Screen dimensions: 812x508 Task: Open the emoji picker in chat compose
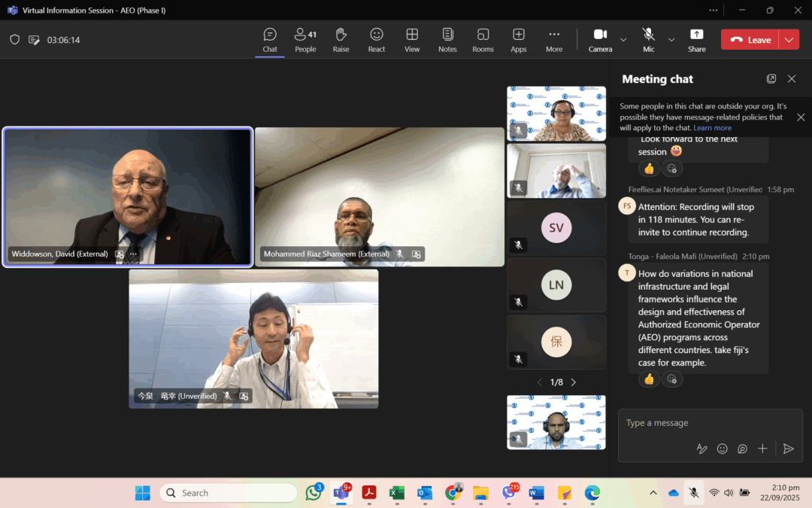coord(722,449)
